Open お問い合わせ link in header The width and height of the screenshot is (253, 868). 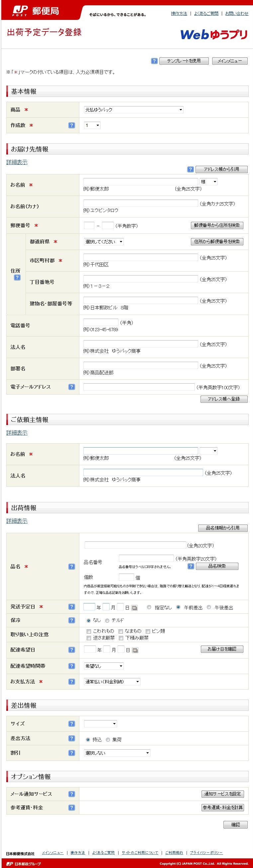[236, 14]
